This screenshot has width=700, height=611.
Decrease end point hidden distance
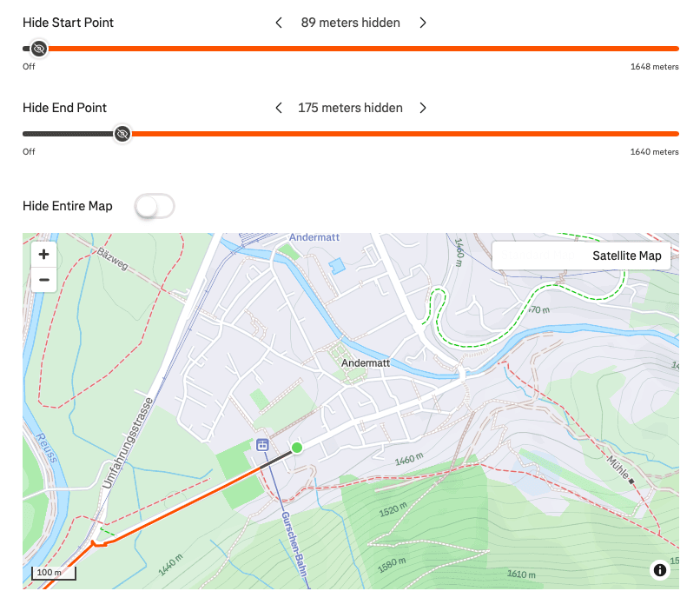[279, 108]
